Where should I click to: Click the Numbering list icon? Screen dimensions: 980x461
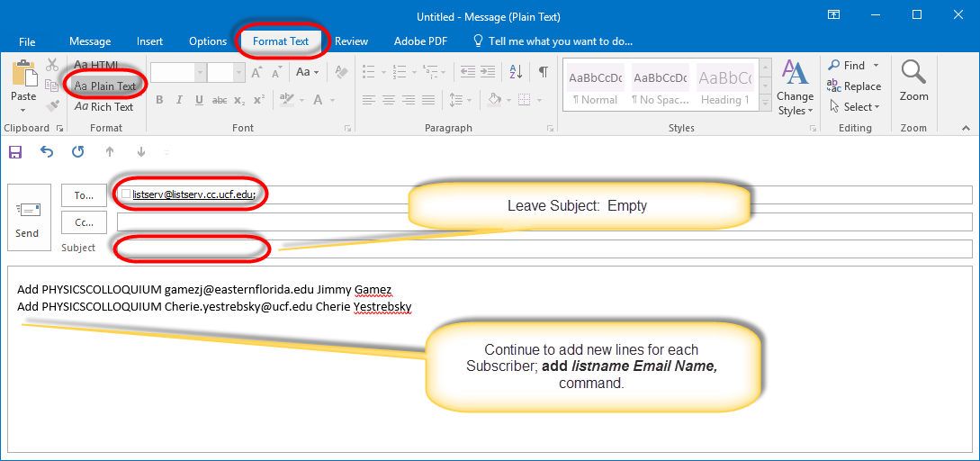coord(399,71)
